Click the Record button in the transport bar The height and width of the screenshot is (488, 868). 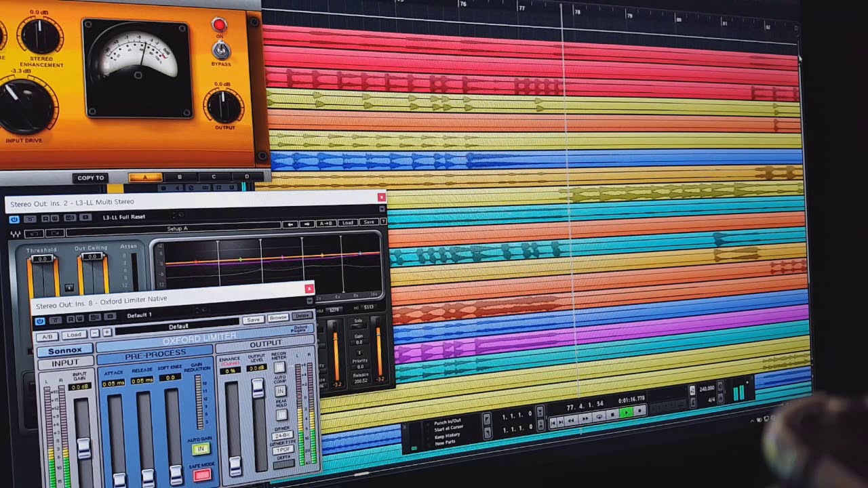(639, 411)
